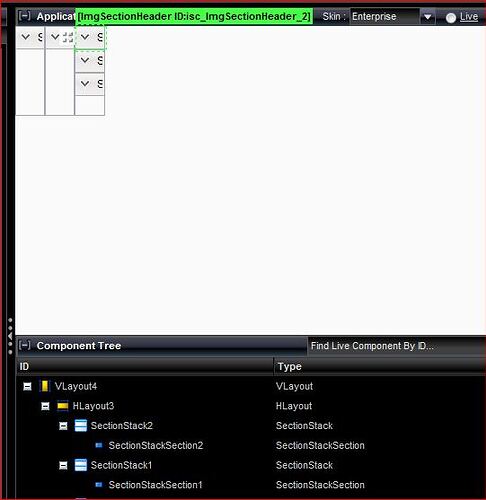486x500 pixels.
Task: Click SectionStack type cell of SectionStack1
Action: click(304, 465)
